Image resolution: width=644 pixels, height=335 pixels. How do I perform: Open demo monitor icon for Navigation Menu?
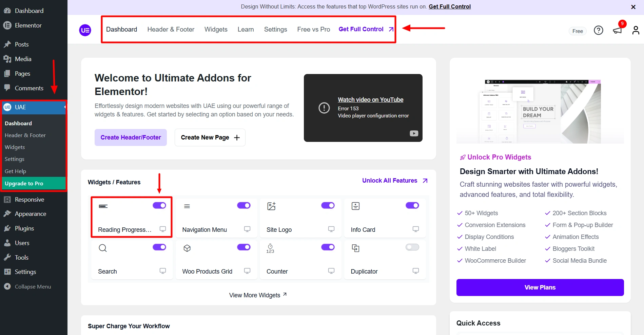(247, 229)
